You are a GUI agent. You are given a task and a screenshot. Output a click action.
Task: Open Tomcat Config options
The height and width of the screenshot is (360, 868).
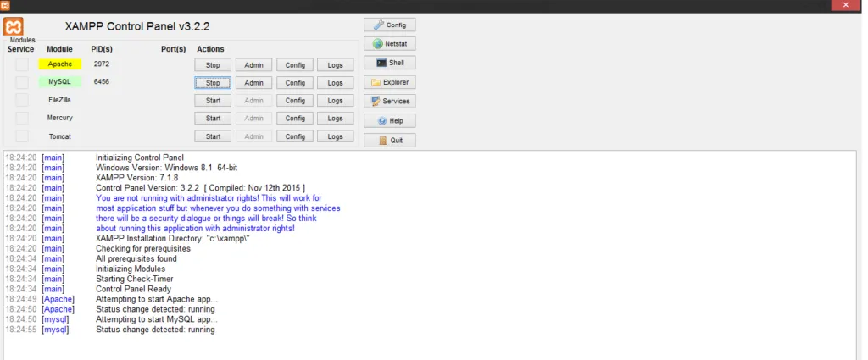click(295, 136)
